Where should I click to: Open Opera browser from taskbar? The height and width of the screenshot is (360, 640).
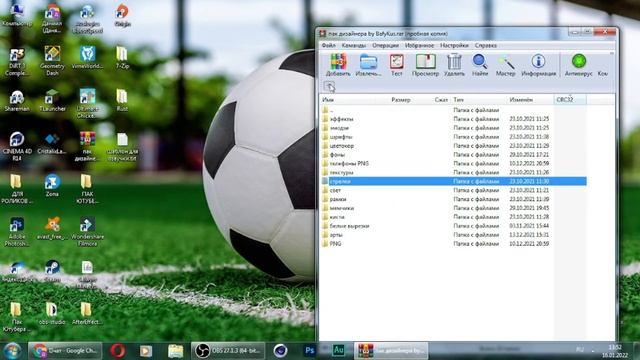pos(117,351)
